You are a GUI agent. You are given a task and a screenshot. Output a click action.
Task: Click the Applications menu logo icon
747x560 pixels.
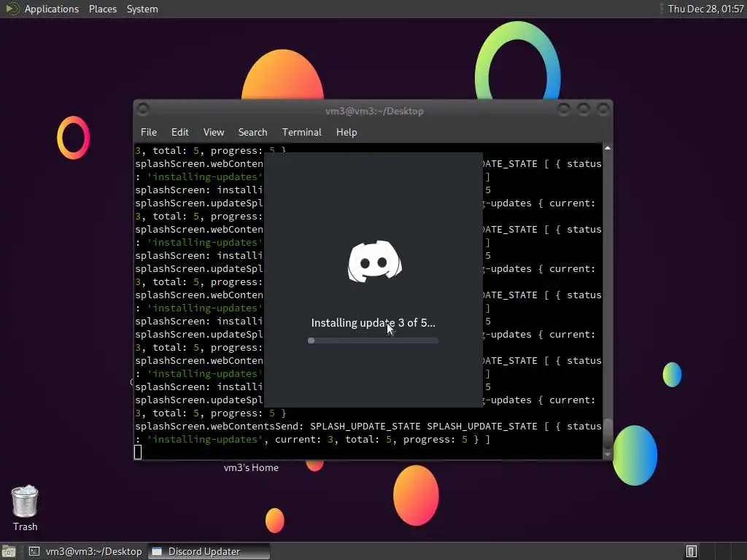coord(12,9)
